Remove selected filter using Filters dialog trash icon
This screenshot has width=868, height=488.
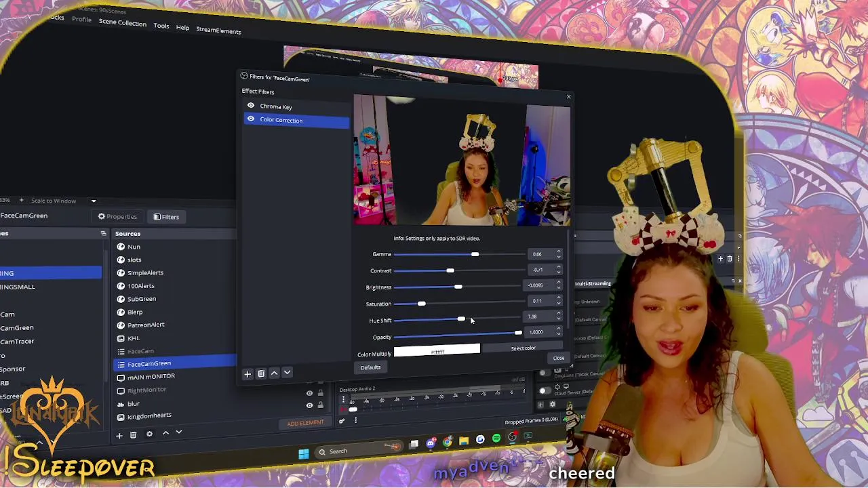pyautogui.click(x=261, y=373)
